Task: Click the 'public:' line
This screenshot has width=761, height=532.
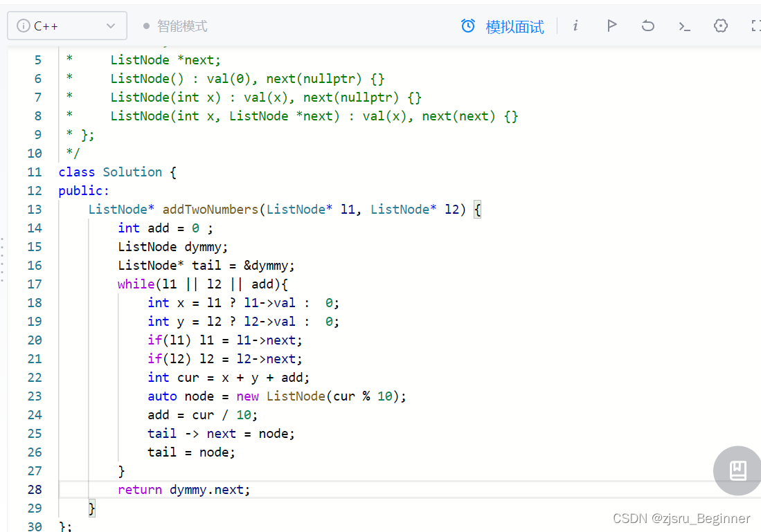Action: [x=84, y=191]
